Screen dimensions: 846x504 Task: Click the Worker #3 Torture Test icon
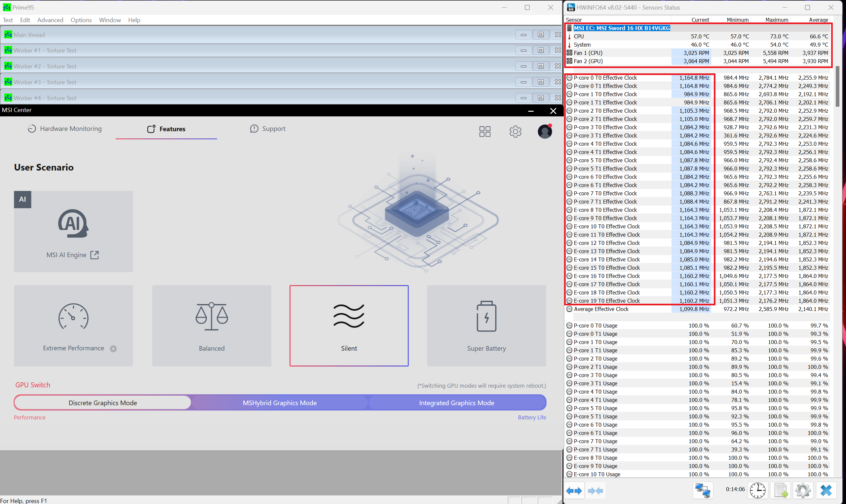pyautogui.click(x=8, y=82)
